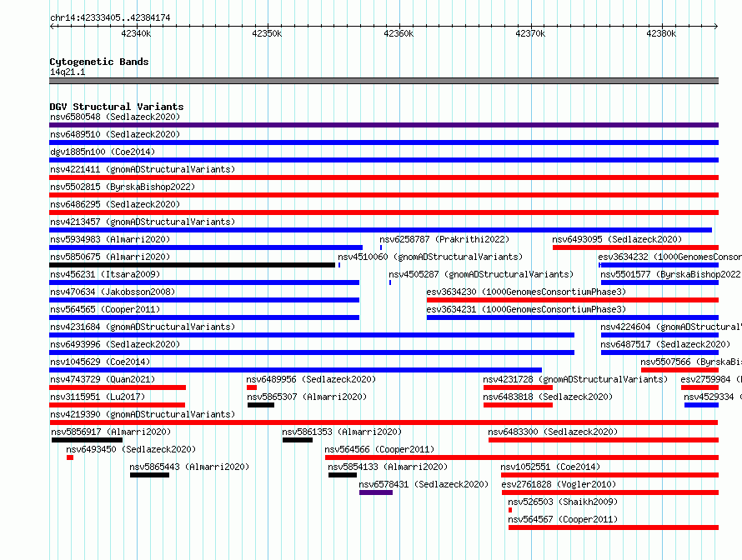Open esv2761828 (Vogler2010) label
The width and height of the screenshot is (742, 560).
(x=559, y=484)
